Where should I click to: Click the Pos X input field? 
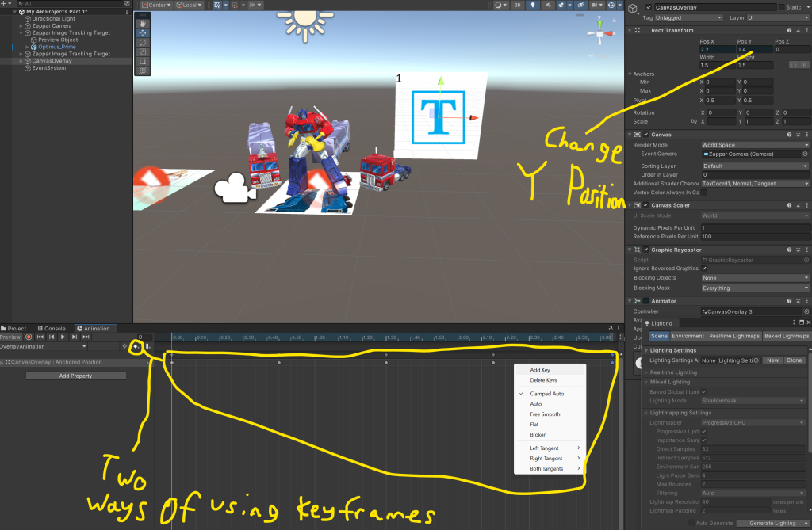tap(716, 49)
